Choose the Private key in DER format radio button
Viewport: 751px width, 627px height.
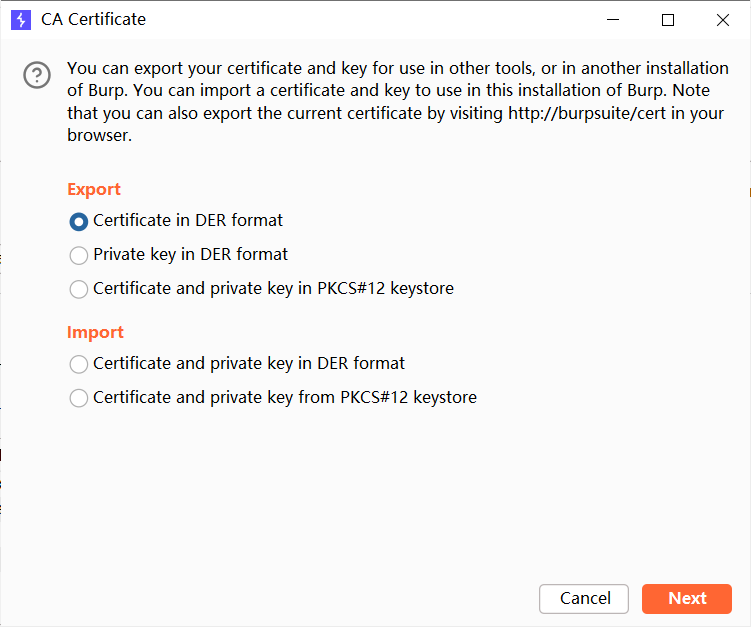tap(79, 255)
